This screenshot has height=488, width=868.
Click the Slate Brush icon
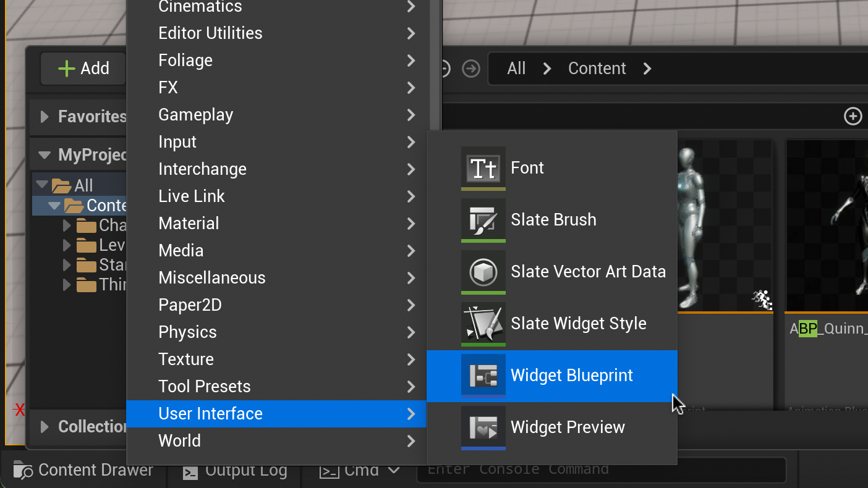pos(483,220)
